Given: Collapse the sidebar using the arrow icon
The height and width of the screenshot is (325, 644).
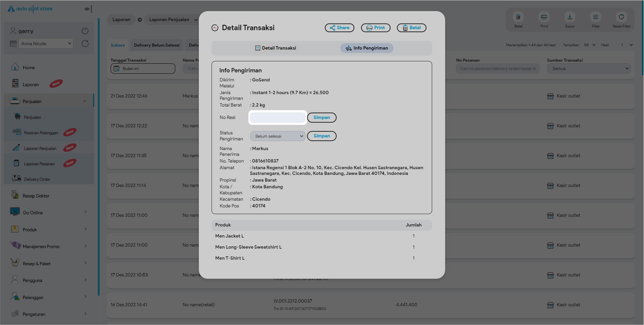Looking at the screenshot, I should (88, 9).
